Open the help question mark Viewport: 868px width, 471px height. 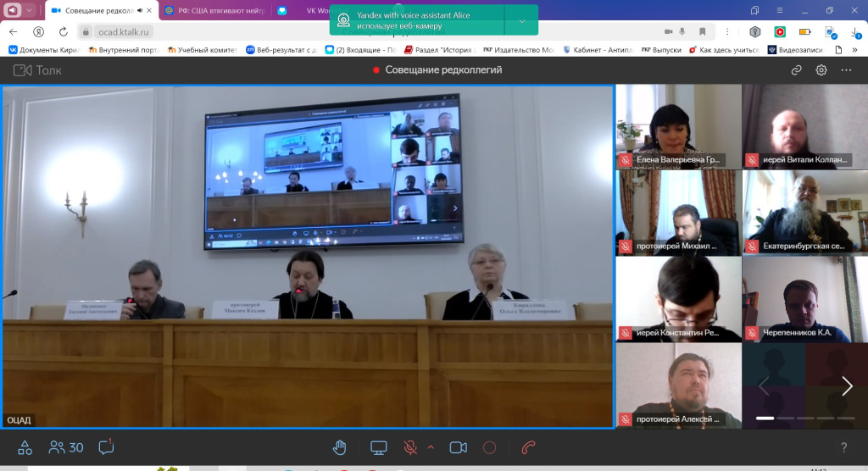coord(843,447)
